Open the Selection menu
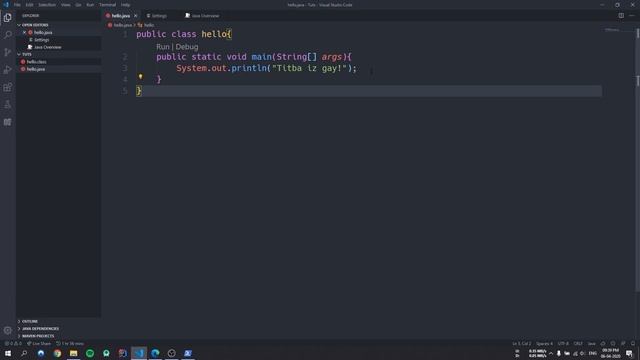The height and width of the screenshot is (360, 640). coord(47,5)
